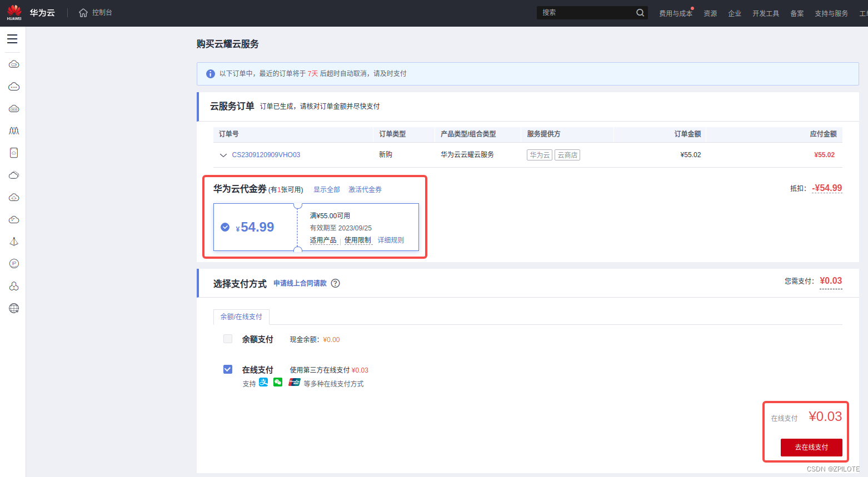The image size is (868, 477).
Task: Click the WeChat Pay icon
Action: 278,382
